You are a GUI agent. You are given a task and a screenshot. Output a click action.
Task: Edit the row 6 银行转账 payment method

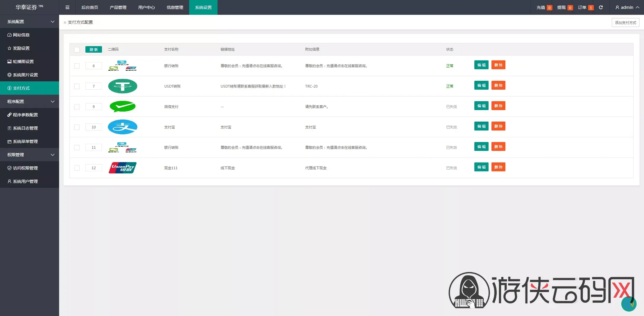click(481, 65)
